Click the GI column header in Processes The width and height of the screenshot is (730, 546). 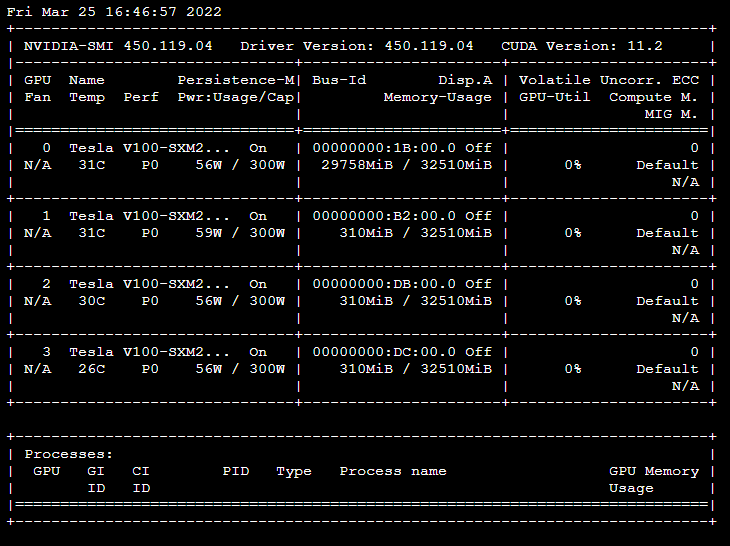click(x=96, y=471)
